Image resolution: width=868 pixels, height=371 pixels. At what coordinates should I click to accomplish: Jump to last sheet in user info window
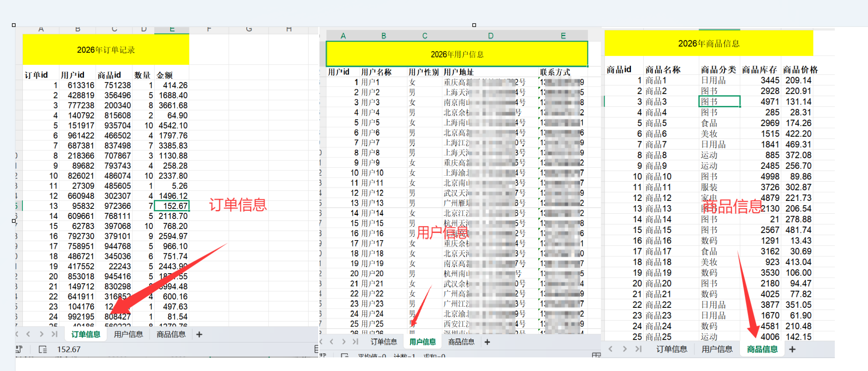[355, 341]
